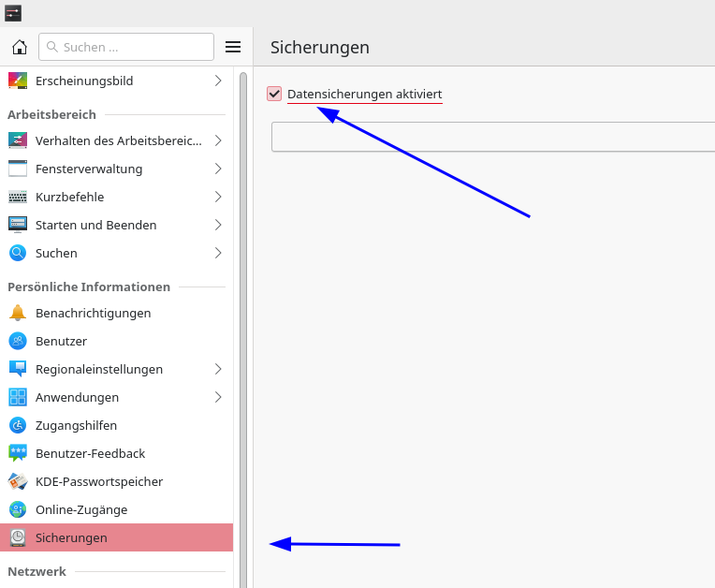
Task: Select the Benachrichtigungen entry
Action: point(116,313)
